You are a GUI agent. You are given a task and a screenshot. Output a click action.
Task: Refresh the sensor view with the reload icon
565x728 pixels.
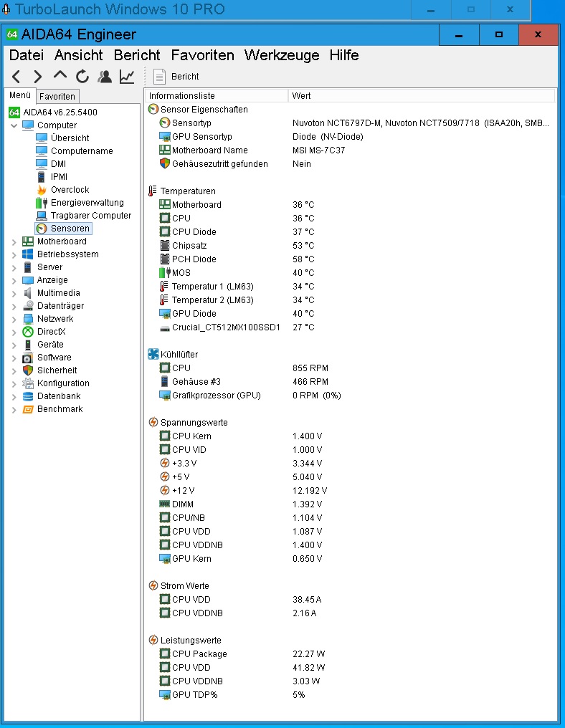(x=82, y=76)
